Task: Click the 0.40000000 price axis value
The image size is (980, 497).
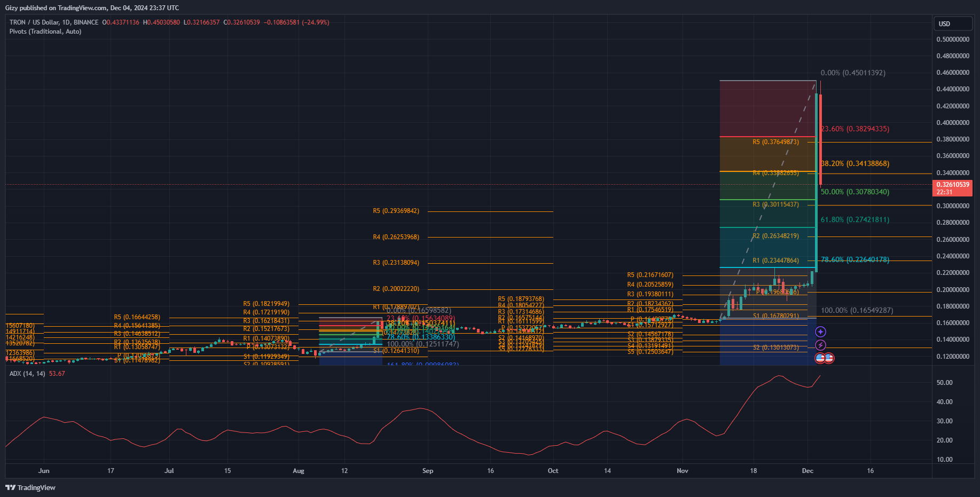Action: (953, 123)
